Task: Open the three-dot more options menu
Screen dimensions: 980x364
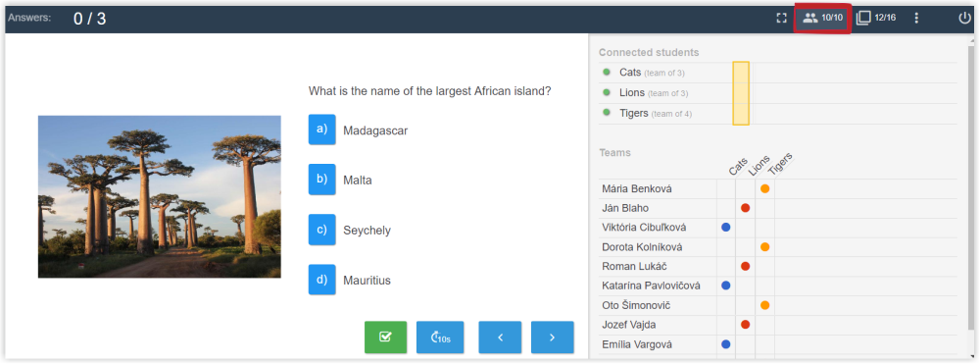Action: click(916, 18)
